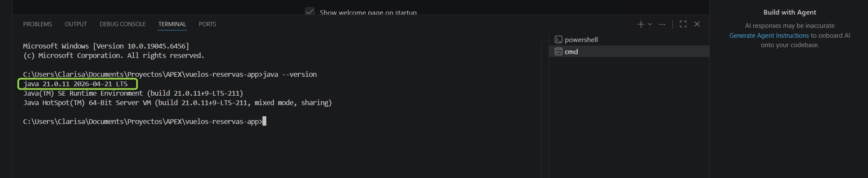This screenshot has width=868, height=178.
Task: Switch to the PROBLEMS tab
Action: coord(37,24)
